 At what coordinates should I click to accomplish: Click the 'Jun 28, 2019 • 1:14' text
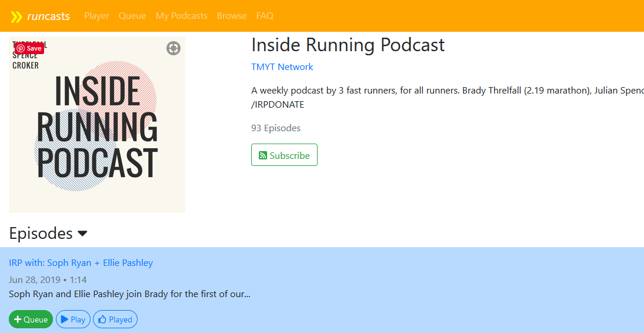pos(48,280)
